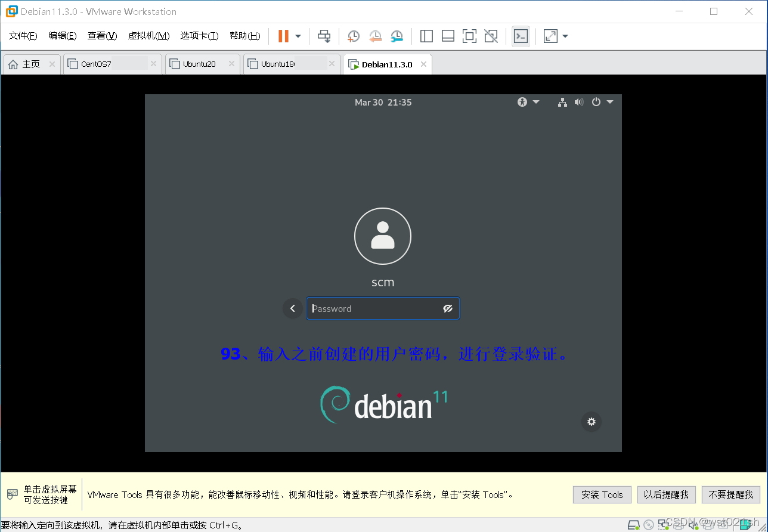This screenshot has width=768, height=532.
Task: Open the 选项卡(T) menu
Action: 199,36
